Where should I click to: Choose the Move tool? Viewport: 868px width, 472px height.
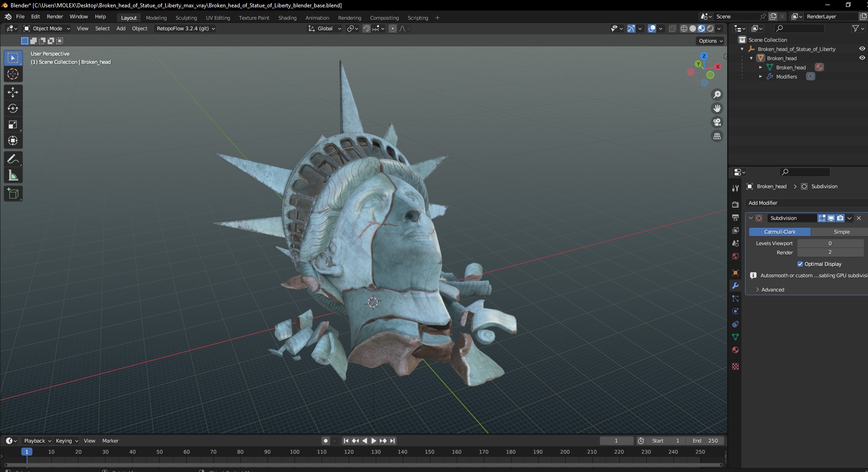pos(13,92)
